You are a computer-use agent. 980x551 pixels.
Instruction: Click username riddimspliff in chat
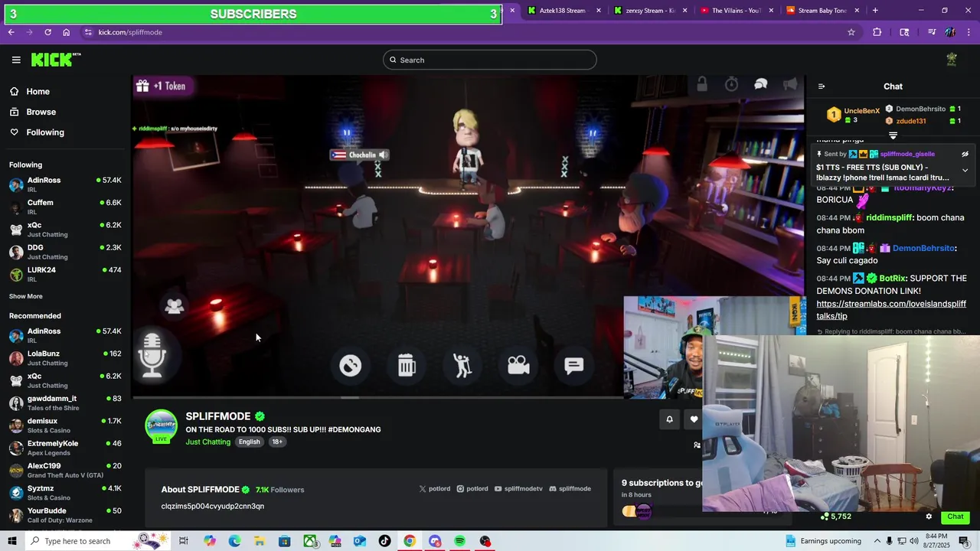[x=890, y=217]
